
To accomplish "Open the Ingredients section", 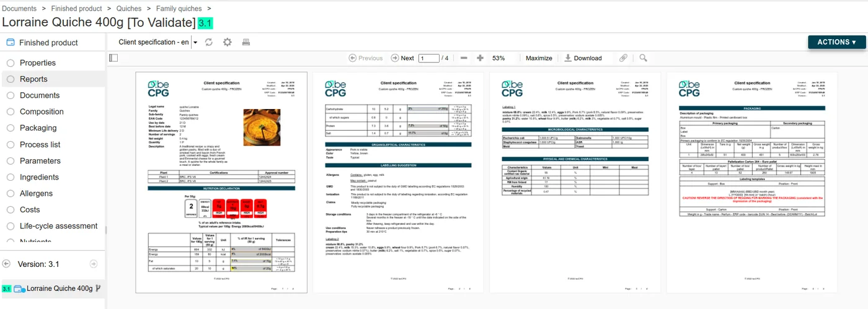I will 39,177.
